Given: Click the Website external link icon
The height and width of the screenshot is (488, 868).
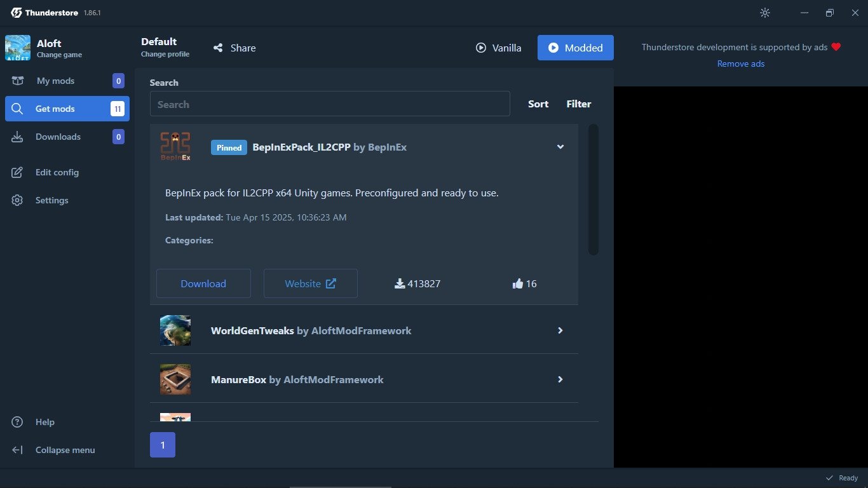Looking at the screenshot, I should 331,283.
